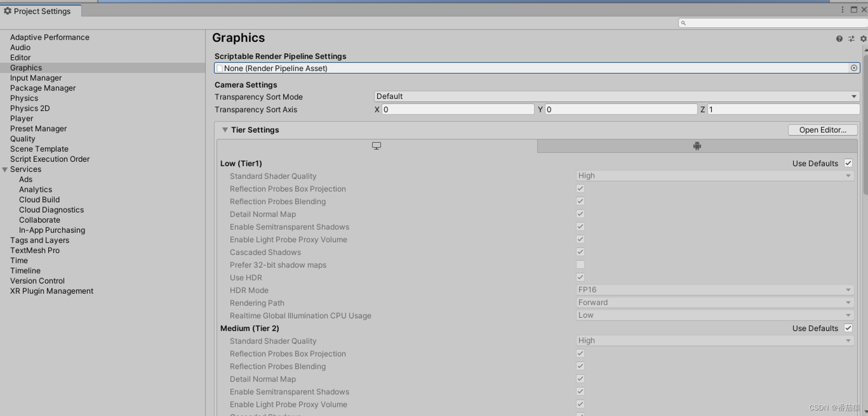Click the Transparency Sort Axis Y field

pos(621,110)
